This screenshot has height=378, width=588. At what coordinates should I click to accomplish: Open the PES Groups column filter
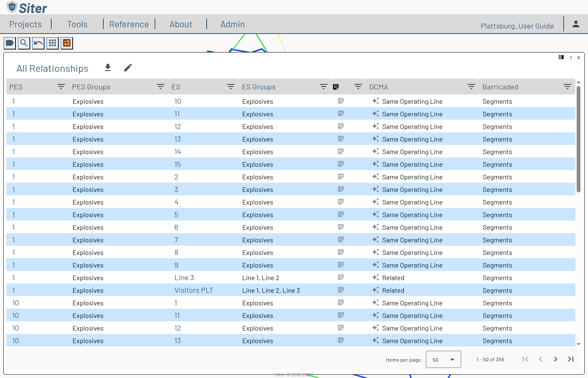[160, 87]
